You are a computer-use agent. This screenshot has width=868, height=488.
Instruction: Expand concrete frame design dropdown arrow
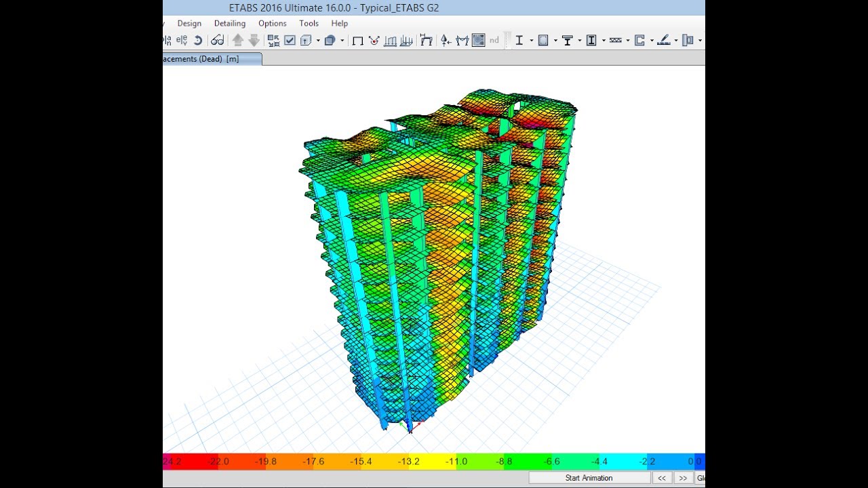pos(555,41)
